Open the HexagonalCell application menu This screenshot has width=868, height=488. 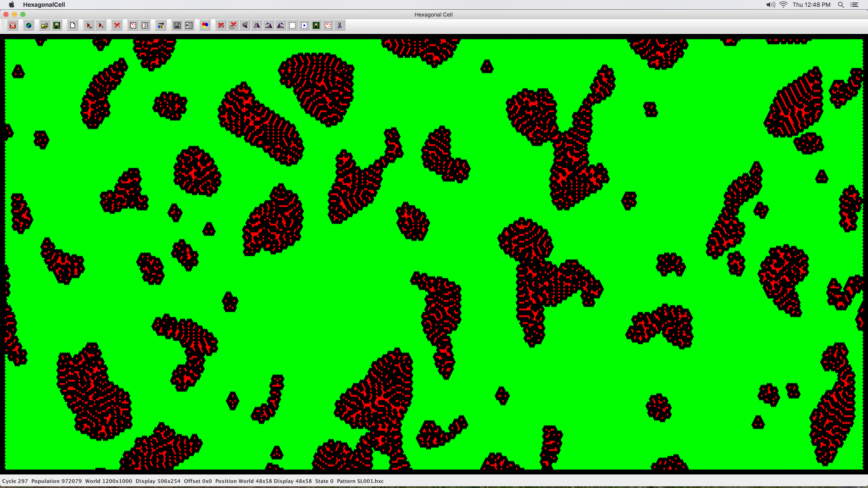44,5
